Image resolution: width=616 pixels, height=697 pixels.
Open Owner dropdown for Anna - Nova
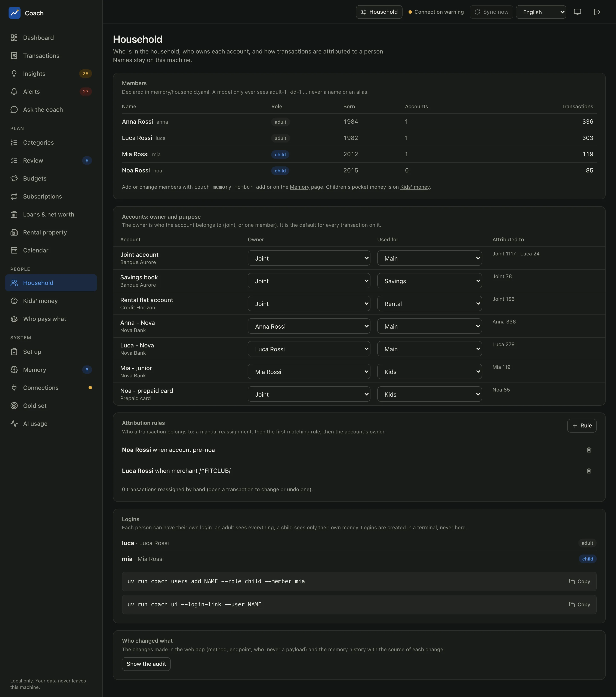tap(309, 326)
